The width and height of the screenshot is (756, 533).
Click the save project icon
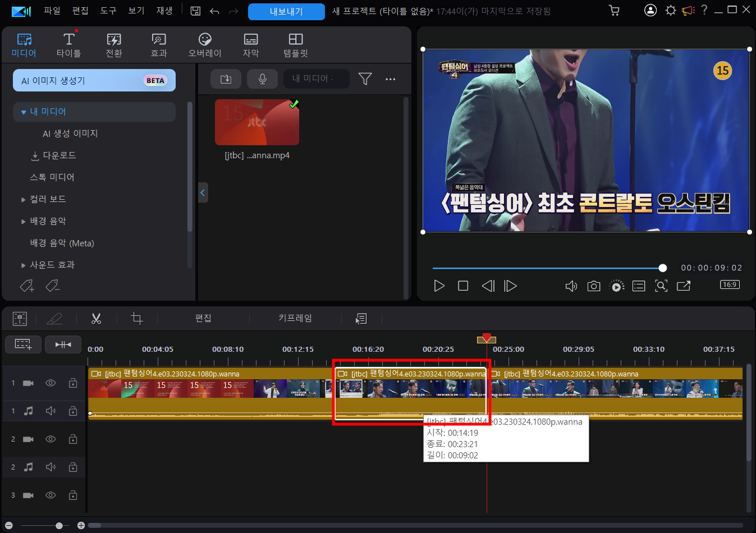(195, 11)
